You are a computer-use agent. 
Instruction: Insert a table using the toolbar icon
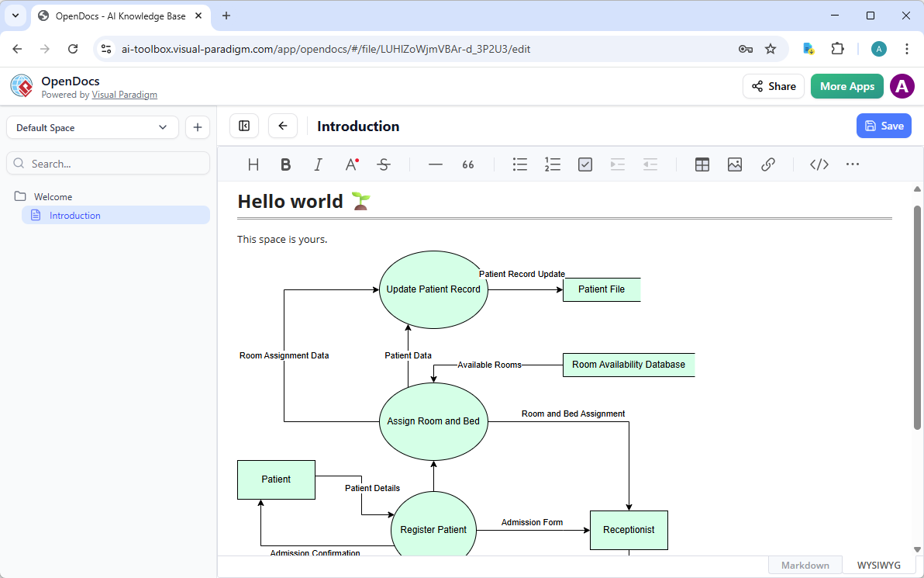[702, 164]
